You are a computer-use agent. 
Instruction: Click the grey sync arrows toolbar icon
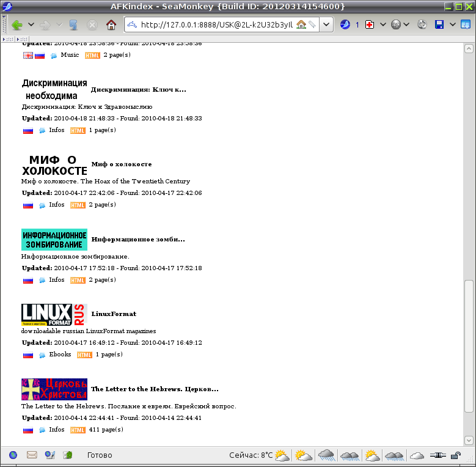tap(422, 24)
